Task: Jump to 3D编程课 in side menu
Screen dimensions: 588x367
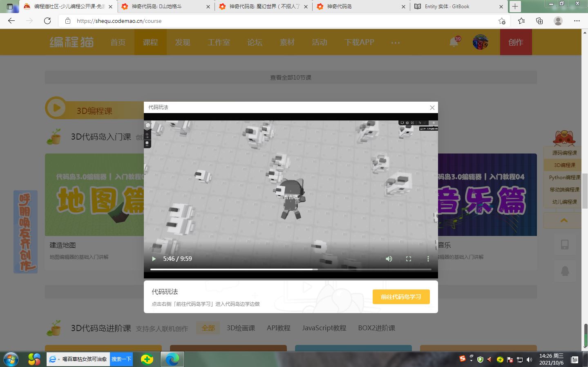Action: (565, 165)
